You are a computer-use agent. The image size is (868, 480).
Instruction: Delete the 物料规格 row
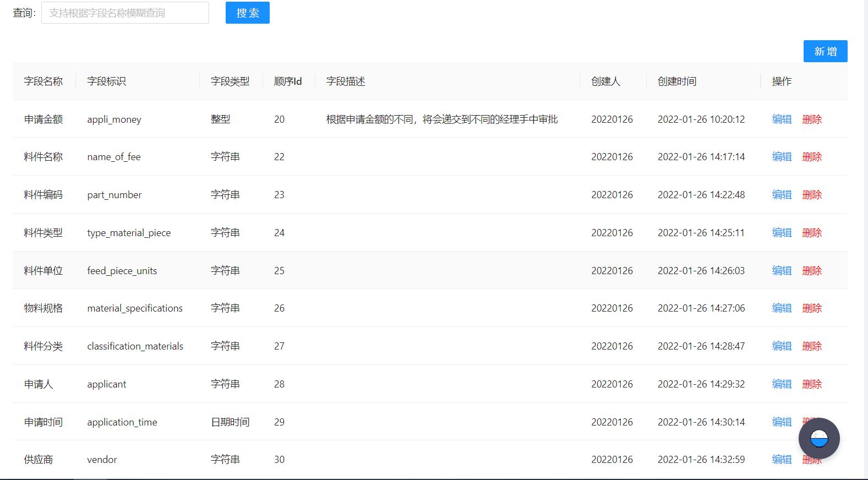point(812,308)
